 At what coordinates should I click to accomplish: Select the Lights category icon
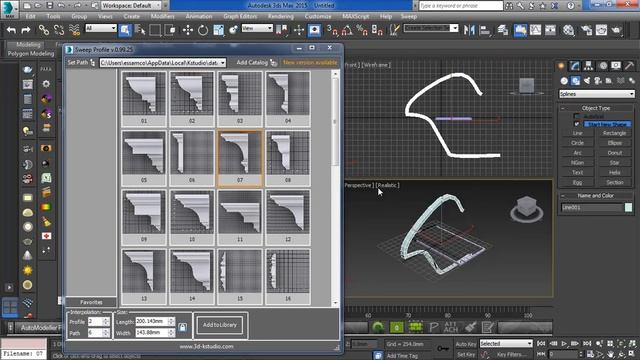point(587,81)
